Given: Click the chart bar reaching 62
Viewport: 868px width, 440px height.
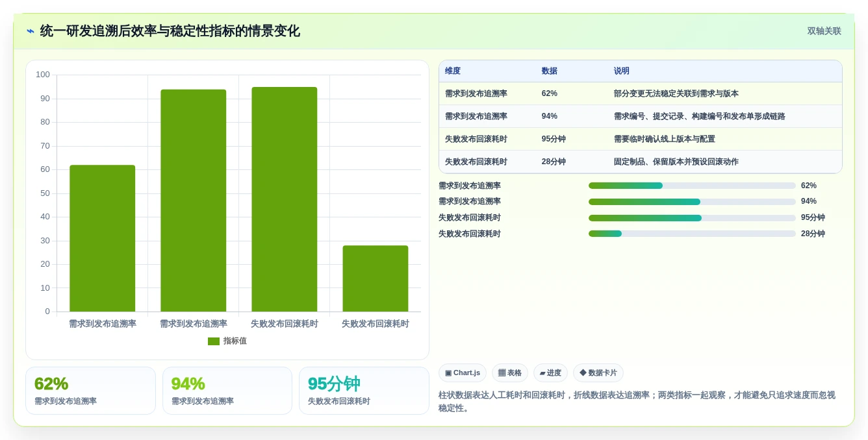Looking at the screenshot, I should tap(103, 238).
